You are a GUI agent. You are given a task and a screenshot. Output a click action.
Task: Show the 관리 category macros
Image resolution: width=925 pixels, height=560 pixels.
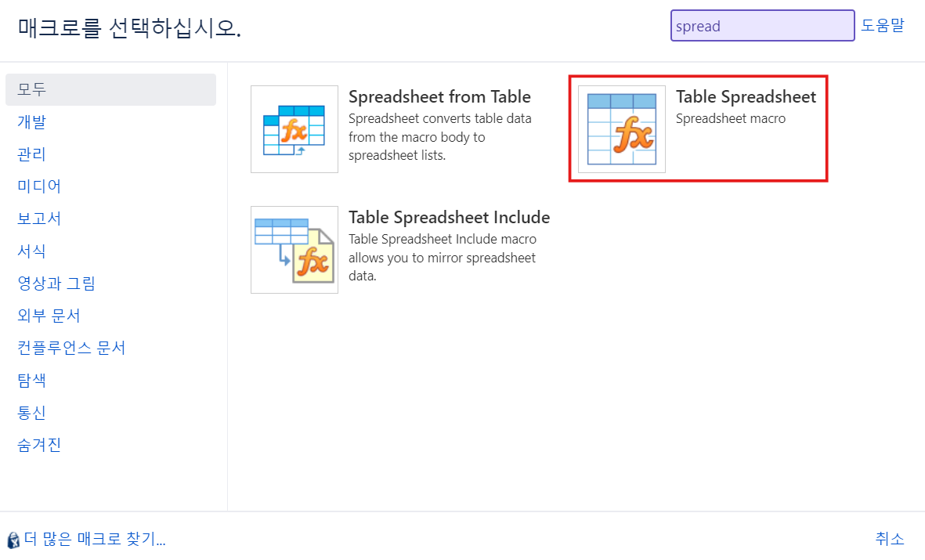point(32,154)
